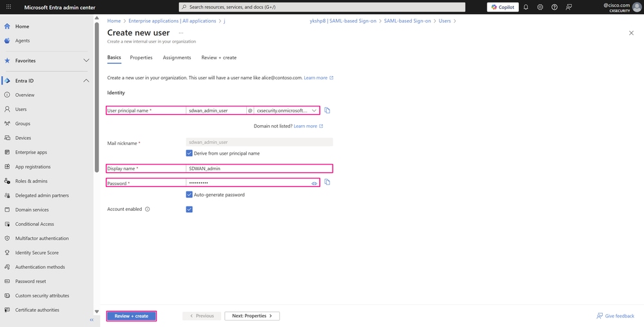Click the Groups icon in sidebar
The image size is (644, 327).
(x=7, y=124)
